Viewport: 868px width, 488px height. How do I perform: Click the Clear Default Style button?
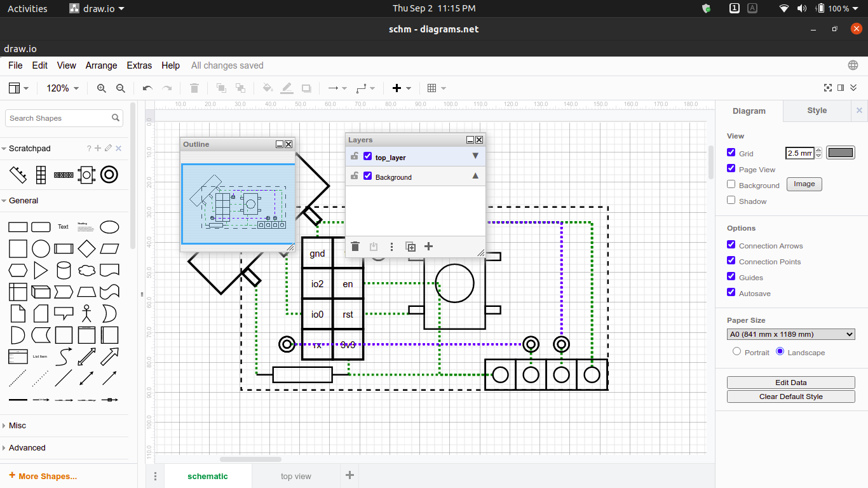pyautogui.click(x=791, y=396)
